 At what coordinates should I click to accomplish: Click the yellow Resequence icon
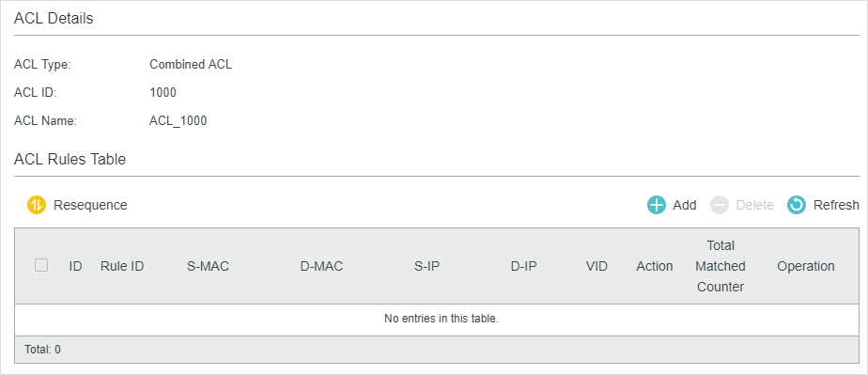pyautogui.click(x=37, y=205)
